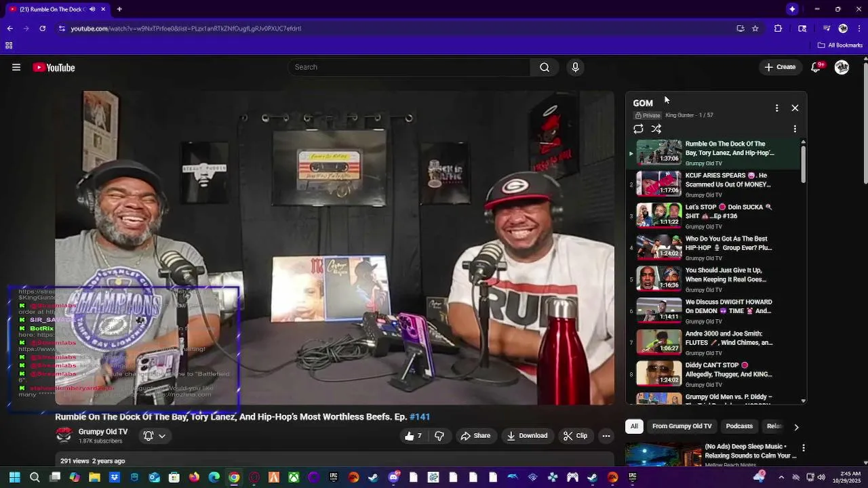The height and width of the screenshot is (488, 868).
Task: Open the YouTube notifications bell
Action: point(816,67)
